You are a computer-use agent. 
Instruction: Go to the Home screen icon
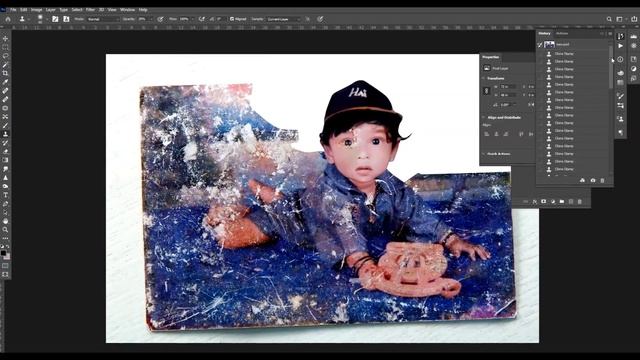point(8,19)
